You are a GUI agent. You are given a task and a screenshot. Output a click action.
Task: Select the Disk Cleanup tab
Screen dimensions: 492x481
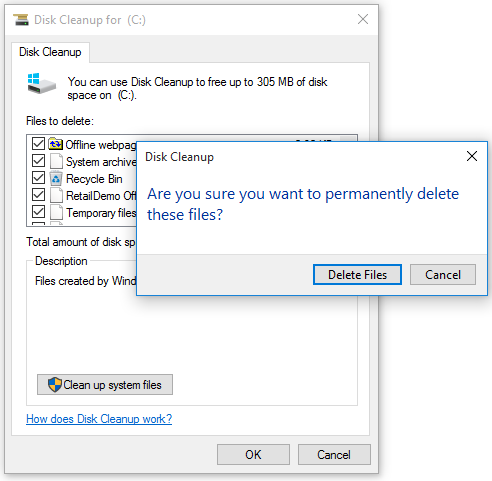tap(50, 52)
